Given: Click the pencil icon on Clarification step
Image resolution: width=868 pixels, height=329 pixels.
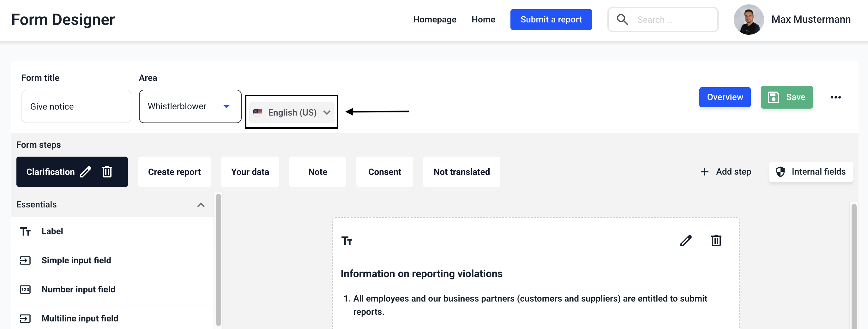Looking at the screenshot, I should pos(86,172).
